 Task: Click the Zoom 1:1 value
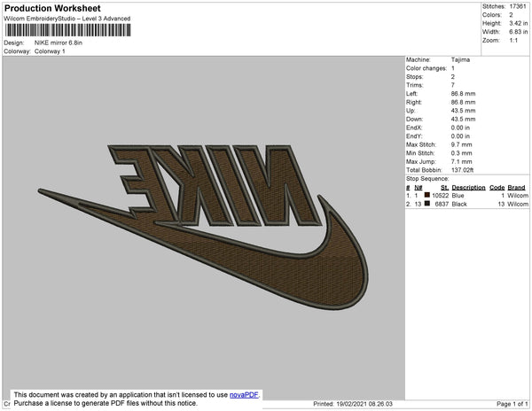(x=513, y=41)
